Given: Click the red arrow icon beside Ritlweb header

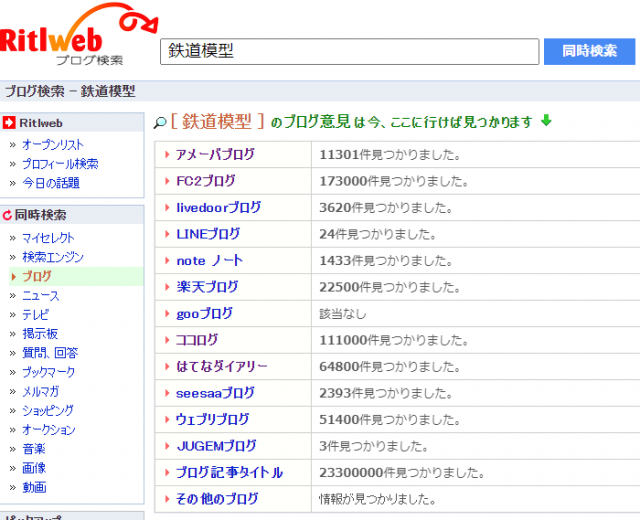Looking at the screenshot, I should [9, 122].
